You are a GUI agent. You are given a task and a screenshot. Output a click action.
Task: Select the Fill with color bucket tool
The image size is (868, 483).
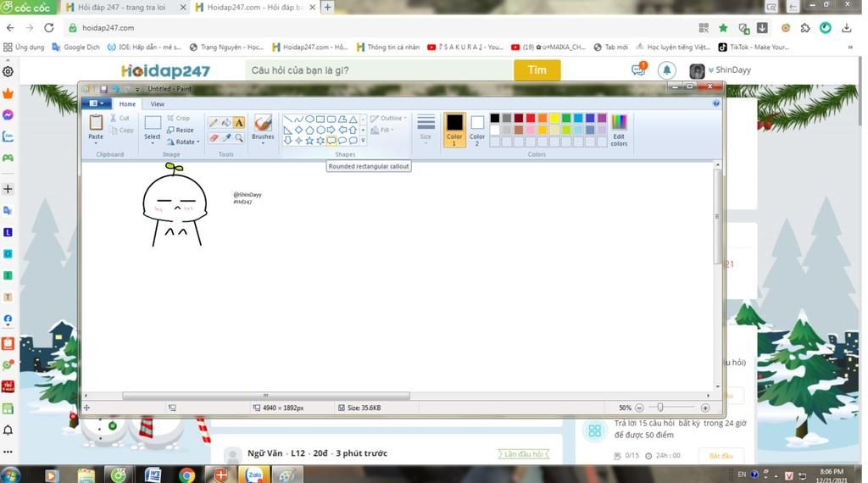pos(225,123)
